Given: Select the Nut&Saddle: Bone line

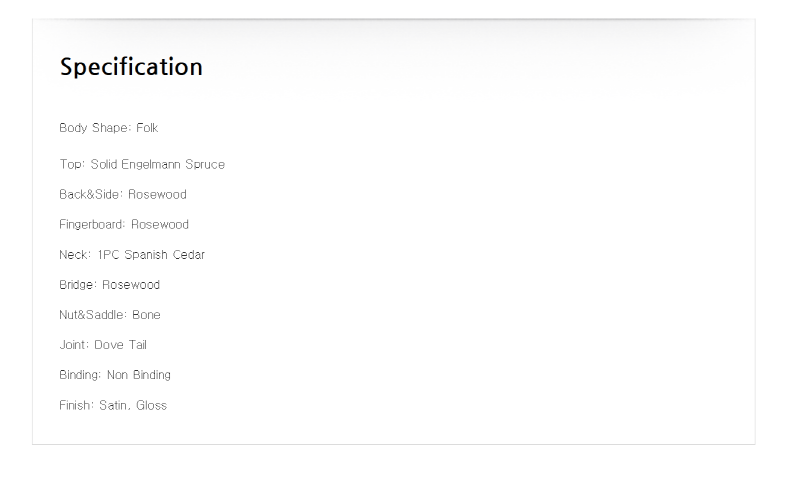Looking at the screenshot, I should 110,315.
